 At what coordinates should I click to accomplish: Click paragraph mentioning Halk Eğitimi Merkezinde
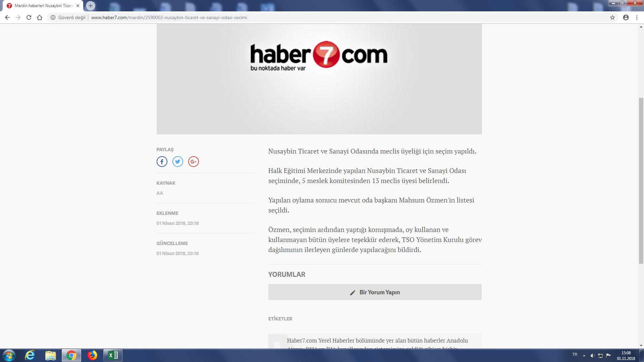[x=367, y=176]
